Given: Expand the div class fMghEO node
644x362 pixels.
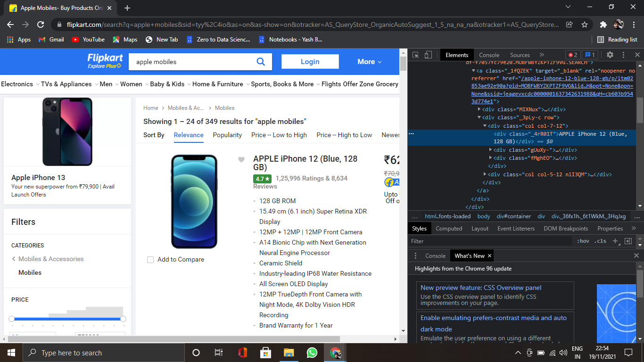Looking at the screenshot, I should (x=491, y=158).
